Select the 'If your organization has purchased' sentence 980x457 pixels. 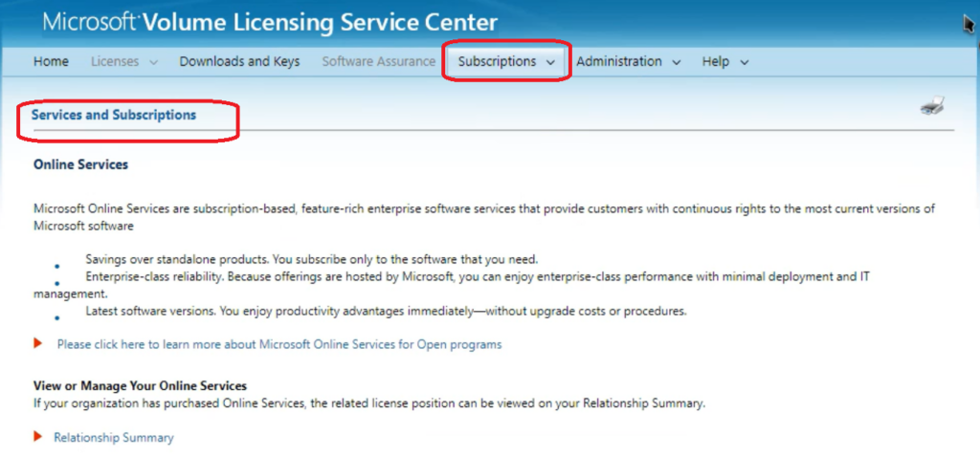coord(369,403)
